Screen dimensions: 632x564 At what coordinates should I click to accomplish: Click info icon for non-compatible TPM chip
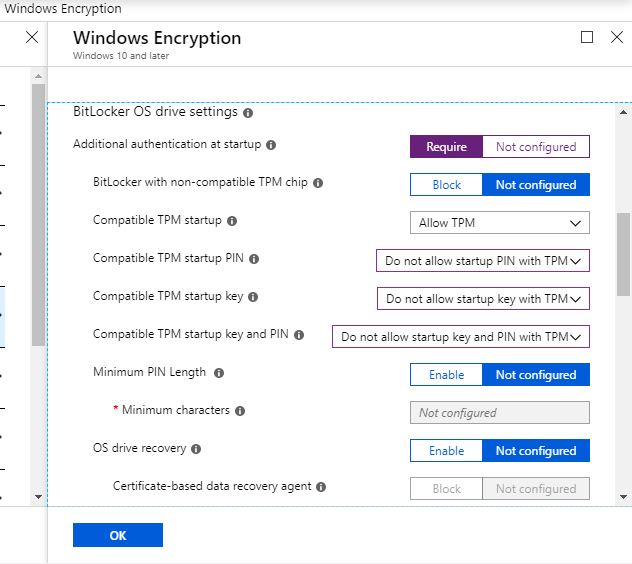pyautogui.click(x=318, y=183)
